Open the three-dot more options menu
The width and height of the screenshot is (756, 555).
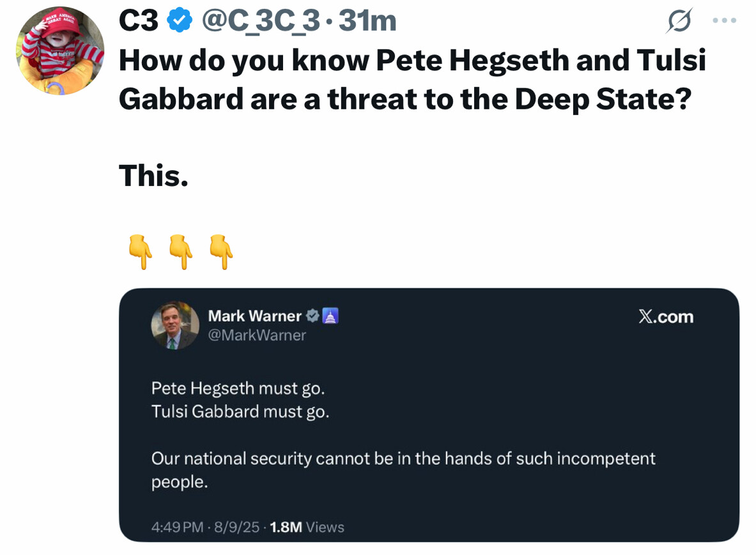[x=724, y=21]
